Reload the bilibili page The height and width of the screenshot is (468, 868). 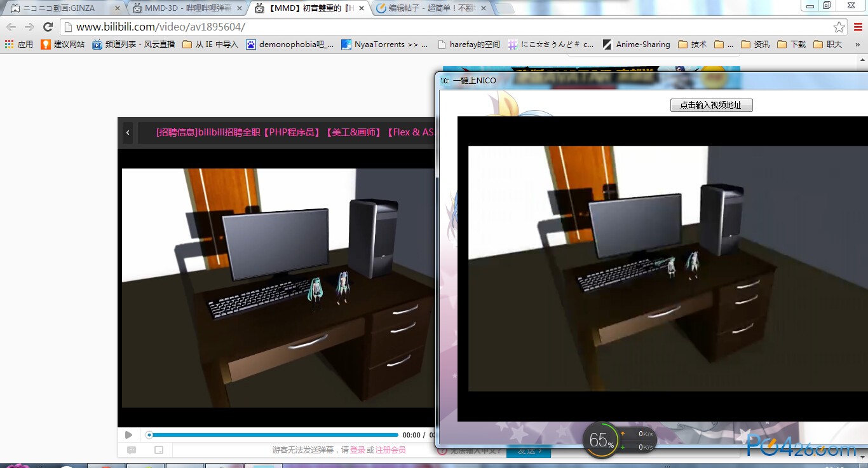(48, 27)
